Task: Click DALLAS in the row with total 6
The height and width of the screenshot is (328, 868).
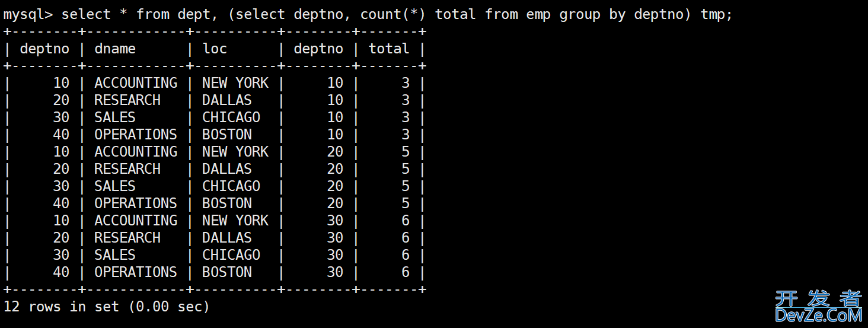Action: pyautogui.click(x=227, y=237)
